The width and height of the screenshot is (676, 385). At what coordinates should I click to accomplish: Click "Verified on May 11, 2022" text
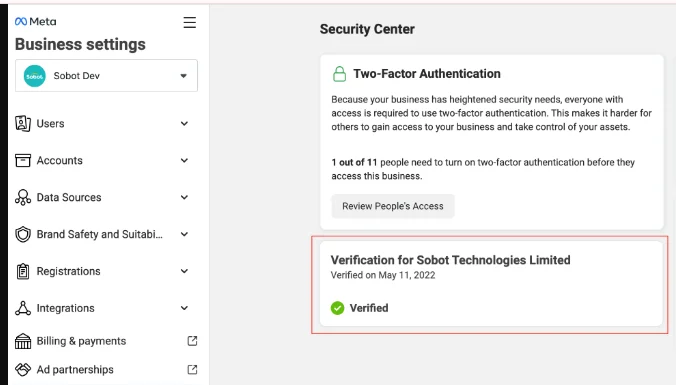coord(383,275)
